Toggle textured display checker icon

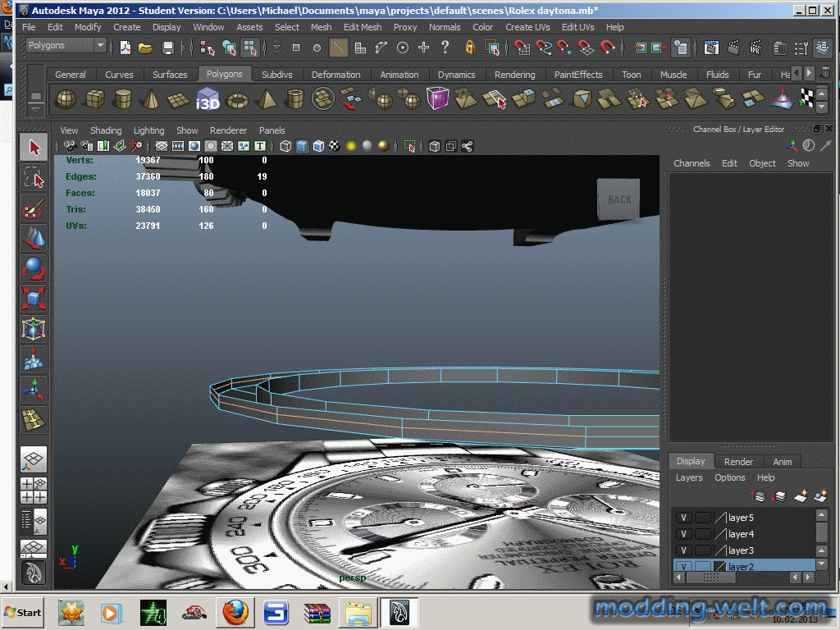click(335, 146)
